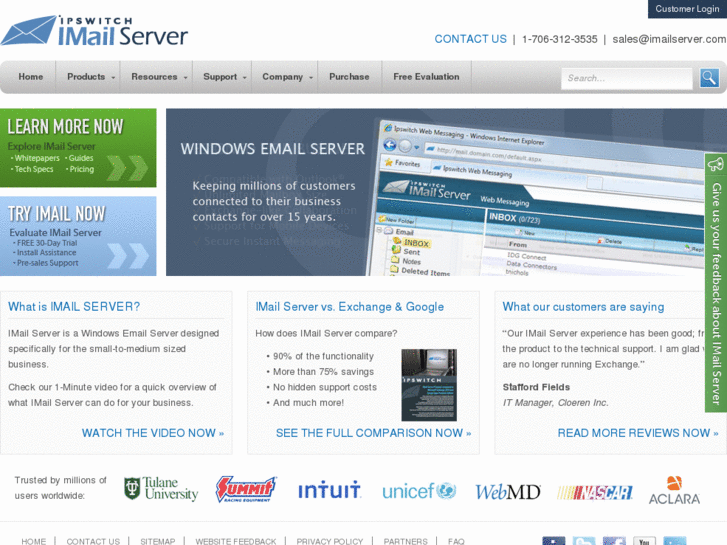This screenshot has width=727, height=545.
Task: Go to the Home nav item
Action: (x=31, y=77)
